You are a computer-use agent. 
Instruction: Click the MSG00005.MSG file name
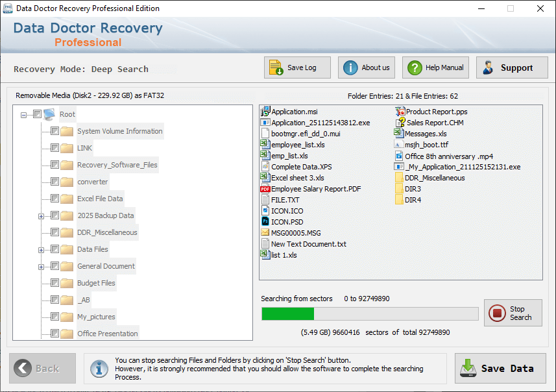[296, 233]
